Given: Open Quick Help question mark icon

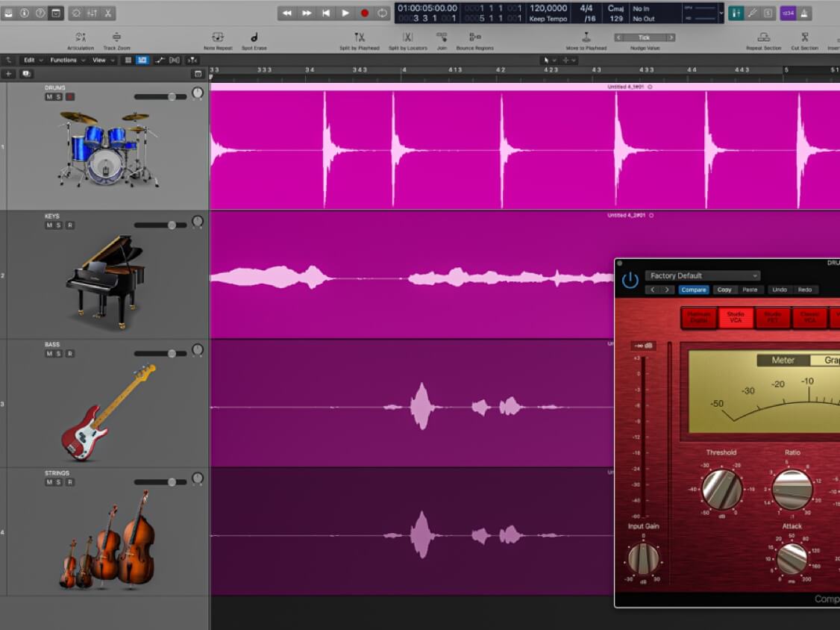Looking at the screenshot, I should click(40, 13).
